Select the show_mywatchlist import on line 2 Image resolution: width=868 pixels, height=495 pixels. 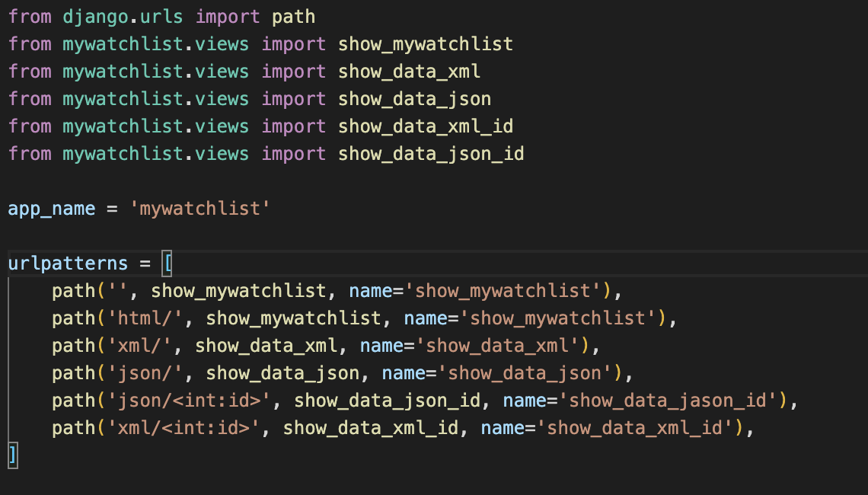point(425,43)
